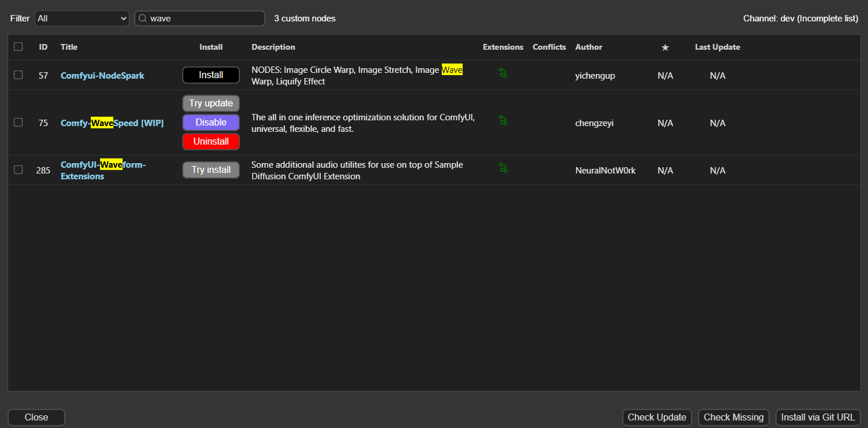Click the Check Missing button
The height and width of the screenshot is (428, 868).
(734, 418)
